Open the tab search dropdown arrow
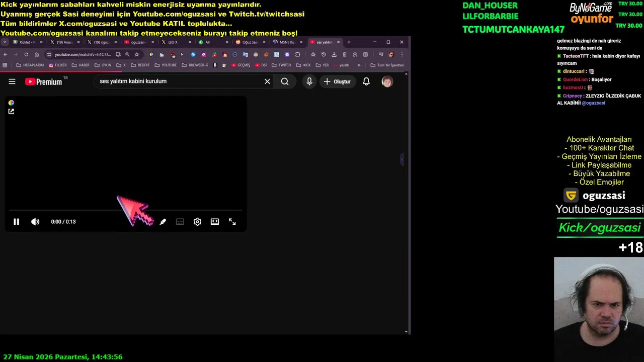Screen dimensions: 644x362 point(5,42)
